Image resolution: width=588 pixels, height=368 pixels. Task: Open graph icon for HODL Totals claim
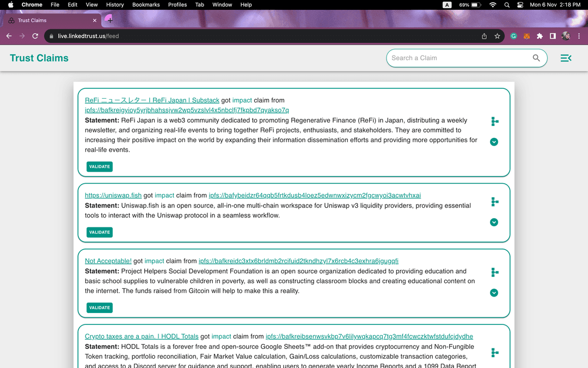click(494, 353)
